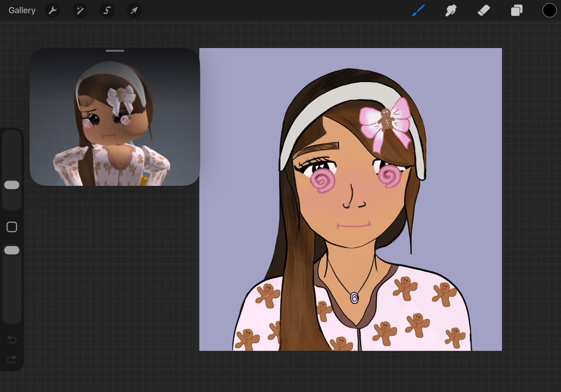This screenshot has height=392, width=561.
Task: Open the active color picker
Action: (x=549, y=10)
